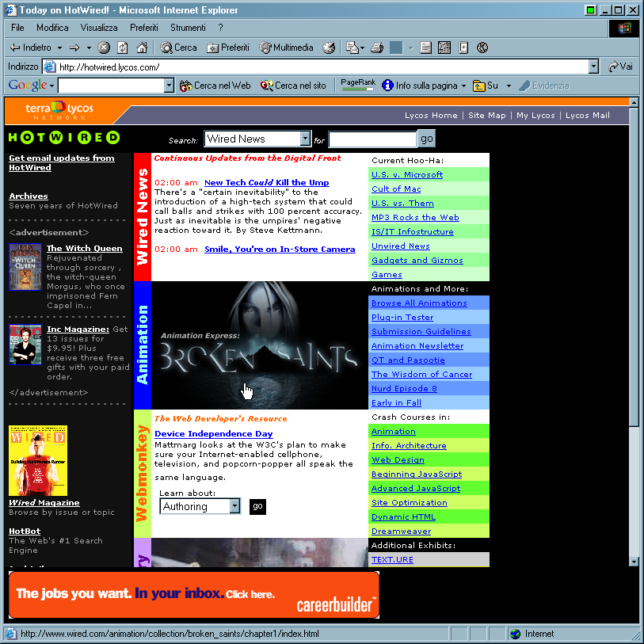
Task: Click the HotWired logo
Action: [64, 137]
